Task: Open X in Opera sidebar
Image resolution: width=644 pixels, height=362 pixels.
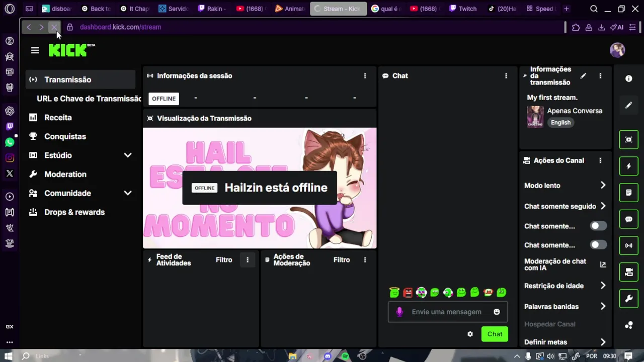Action: pos(10,173)
